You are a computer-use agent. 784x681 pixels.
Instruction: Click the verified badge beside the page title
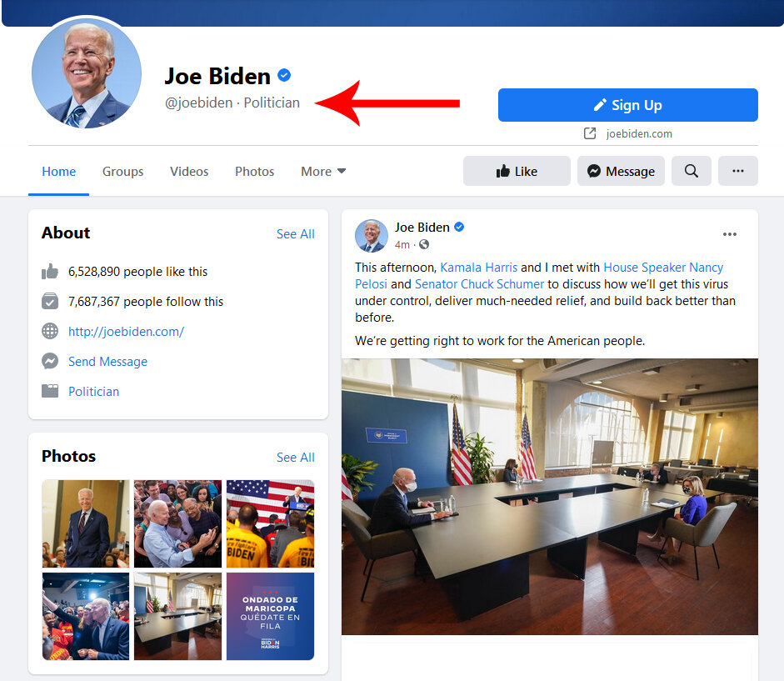(284, 76)
